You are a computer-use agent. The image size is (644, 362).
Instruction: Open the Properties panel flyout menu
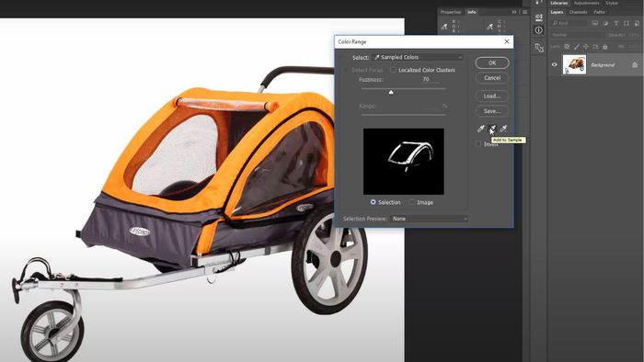click(524, 12)
